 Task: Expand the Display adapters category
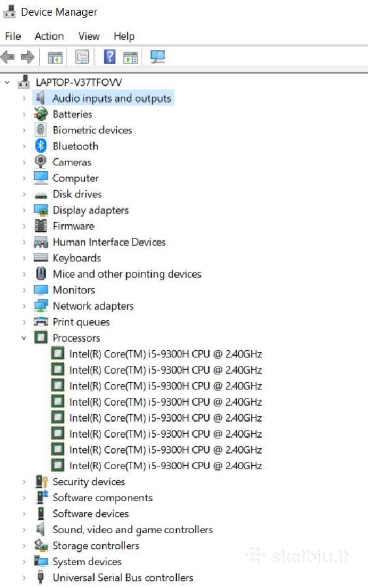pos(24,210)
